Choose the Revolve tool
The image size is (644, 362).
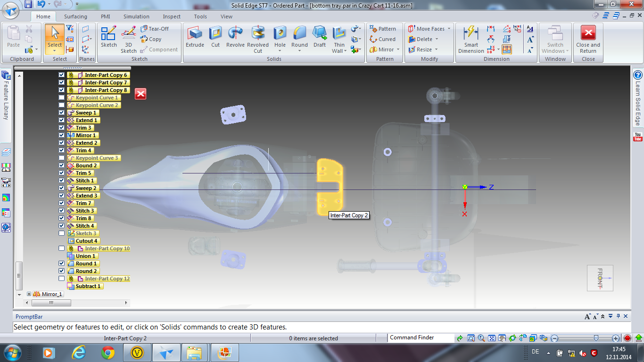pos(235,37)
